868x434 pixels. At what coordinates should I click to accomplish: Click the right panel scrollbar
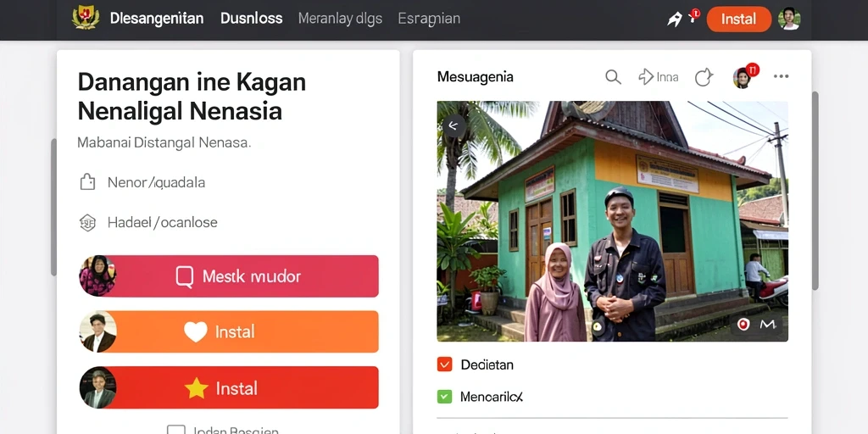(x=815, y=191)
